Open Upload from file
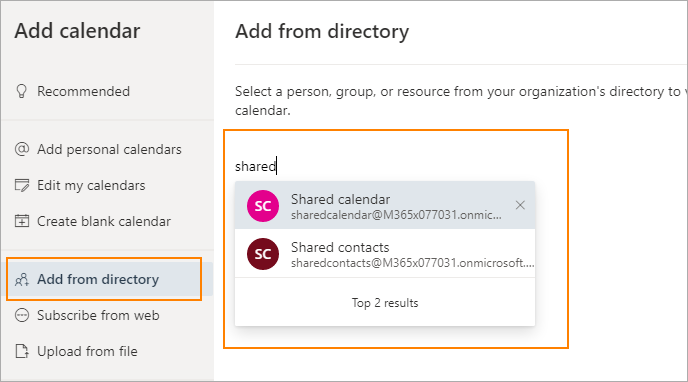688x382 pixels. (87, 351)
